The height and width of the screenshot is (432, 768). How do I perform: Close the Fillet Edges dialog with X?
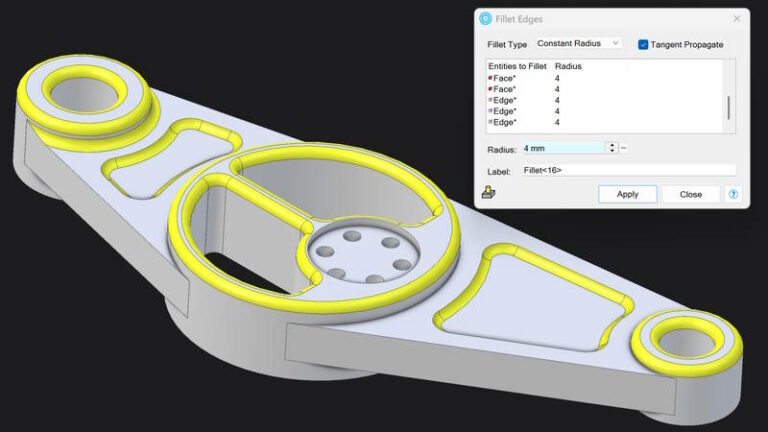[x=737, y=19]
